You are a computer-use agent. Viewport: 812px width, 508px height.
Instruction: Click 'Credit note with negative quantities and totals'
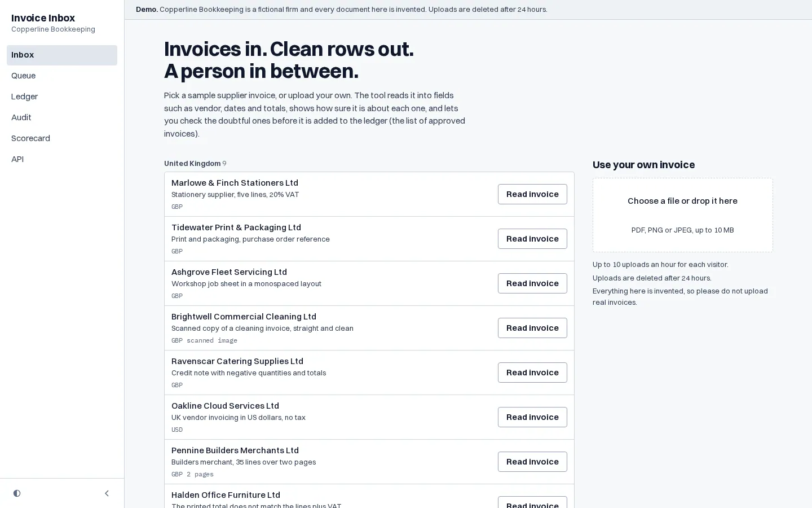(x=249, y=373)
